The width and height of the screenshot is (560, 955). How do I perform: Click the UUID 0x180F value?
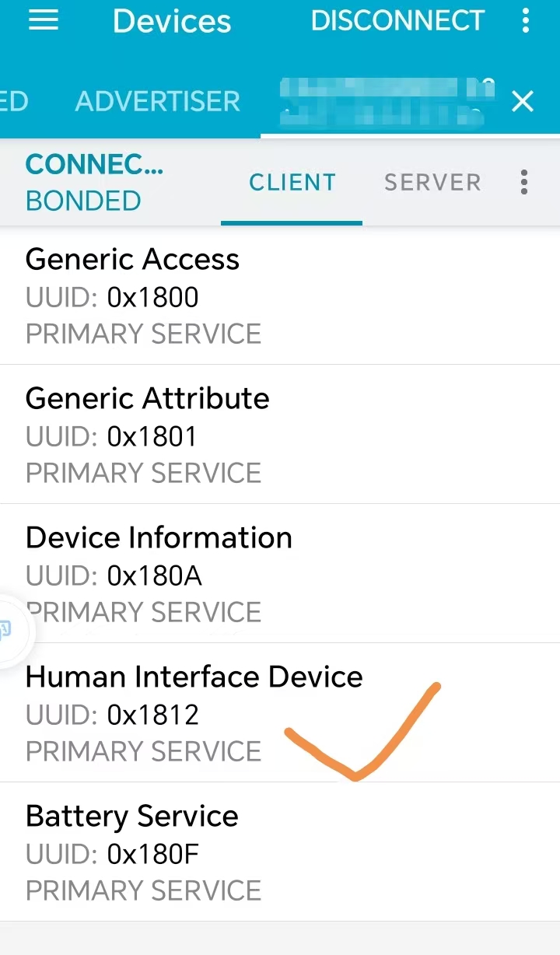(x=153, y=854)
